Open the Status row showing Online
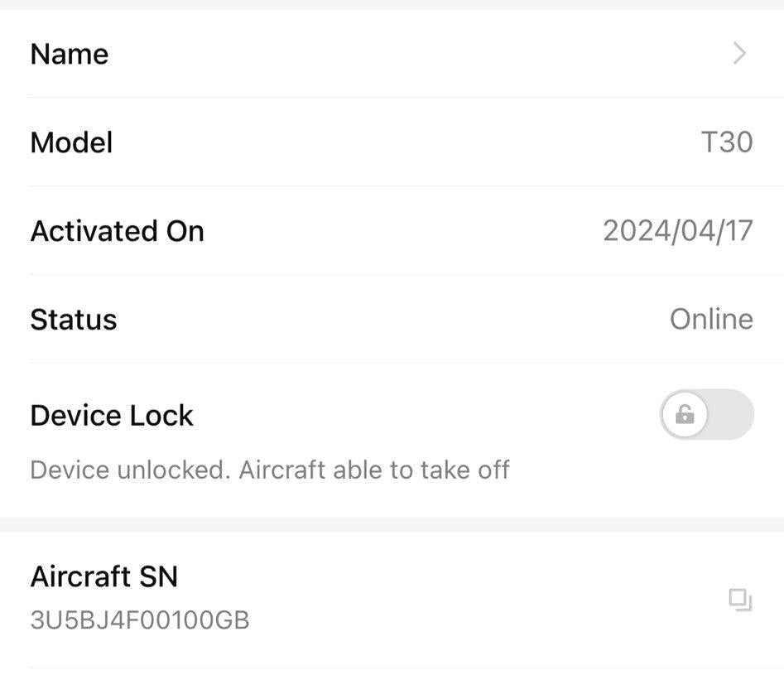Image resolution: width=784 pixels, height=675 pixels. 392,318
